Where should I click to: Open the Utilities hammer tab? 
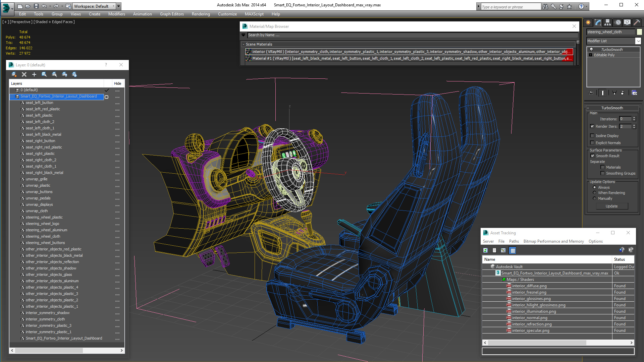pos(637,22)
